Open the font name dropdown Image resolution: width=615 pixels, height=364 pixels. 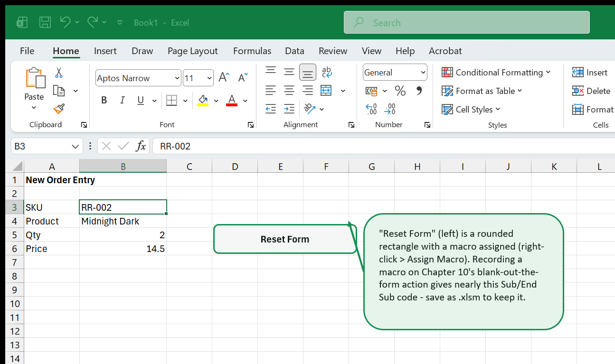coord(177,78)
